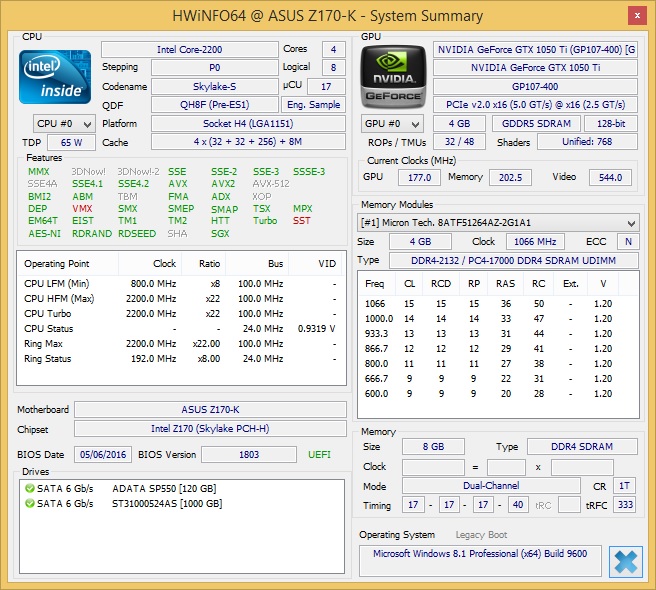Image resolution: width=656 pixels, height=590 pixels.
Task: Select the 1000.0 frequency timing row
Action: (x=498, y=319)
